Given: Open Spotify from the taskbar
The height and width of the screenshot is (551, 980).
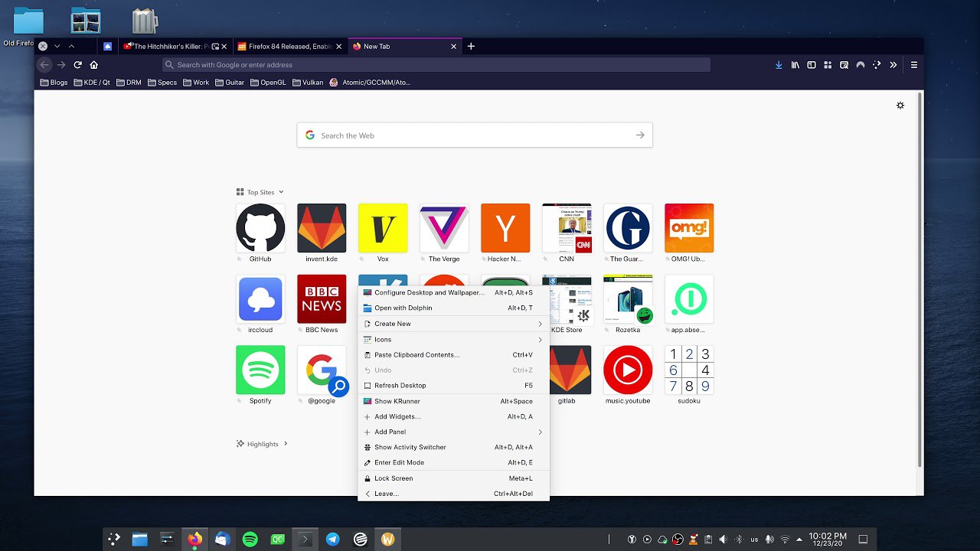Looking at the screenshot, I should 250,539.
